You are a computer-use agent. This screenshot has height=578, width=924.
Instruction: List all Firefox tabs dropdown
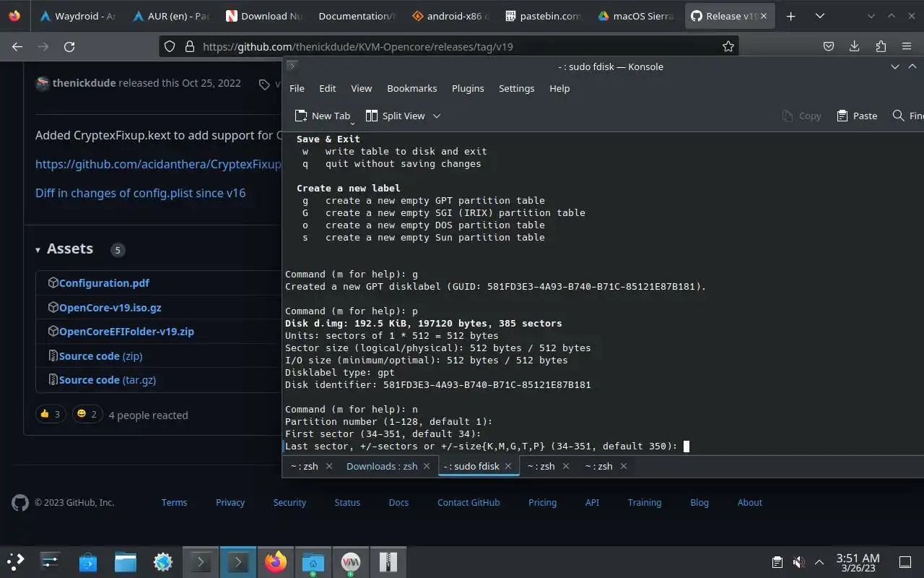(820, 16)
